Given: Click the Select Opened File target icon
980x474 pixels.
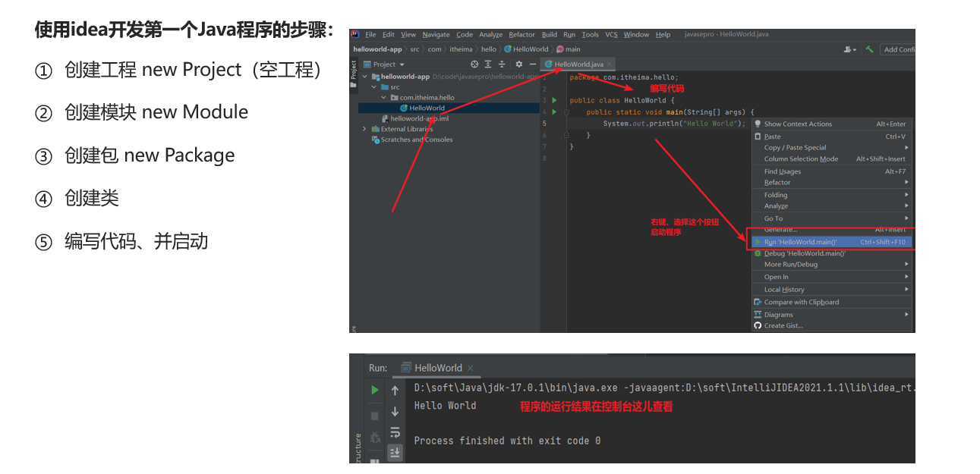Looking at the screenshot, I should [x=474, y=64].
